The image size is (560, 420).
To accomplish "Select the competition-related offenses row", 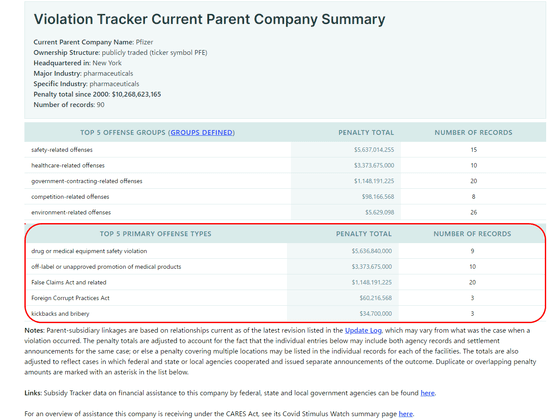I will coord(285,197).
